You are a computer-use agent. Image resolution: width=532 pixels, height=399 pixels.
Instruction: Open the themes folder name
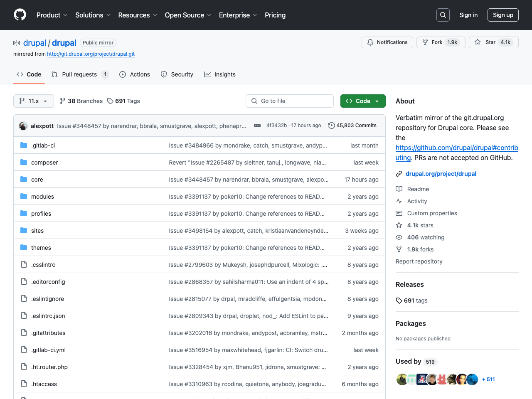point(41,248)
